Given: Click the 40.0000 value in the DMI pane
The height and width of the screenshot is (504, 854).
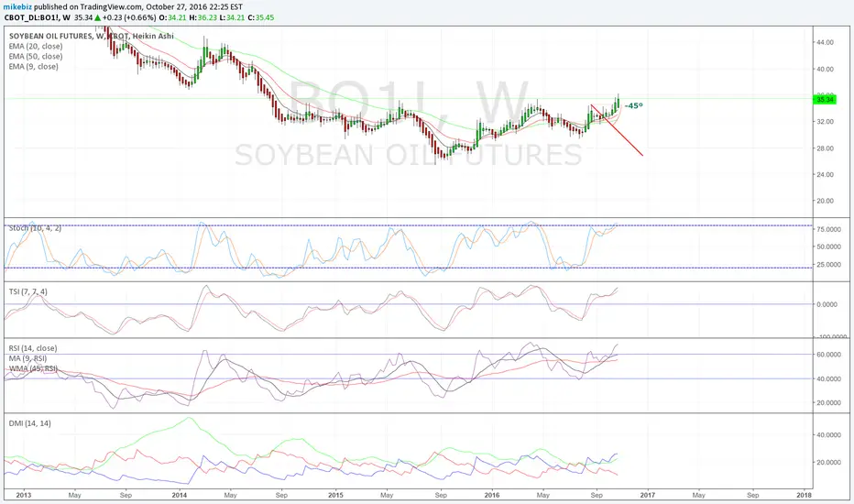Looking at the screenshot, I should (x=827, y=434).
